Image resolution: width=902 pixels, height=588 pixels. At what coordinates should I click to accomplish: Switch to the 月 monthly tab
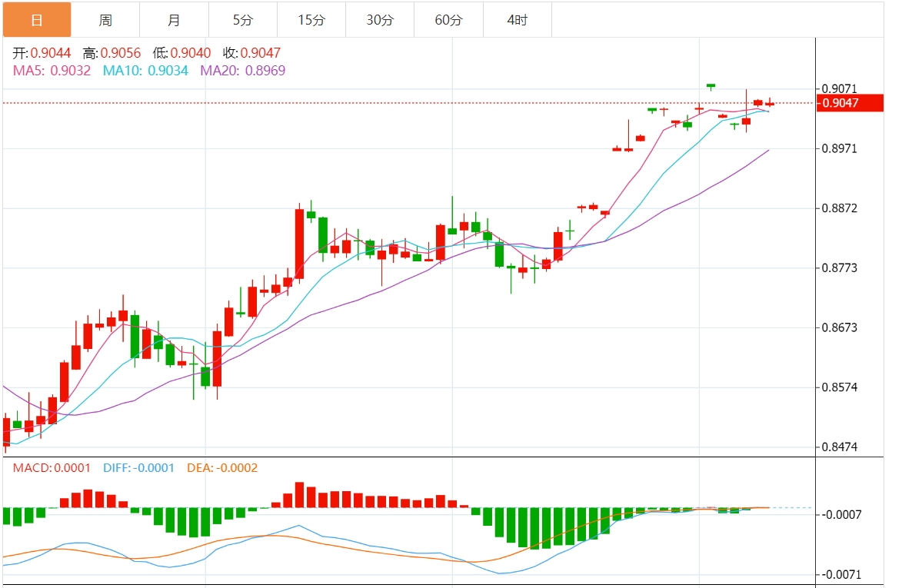174,20
